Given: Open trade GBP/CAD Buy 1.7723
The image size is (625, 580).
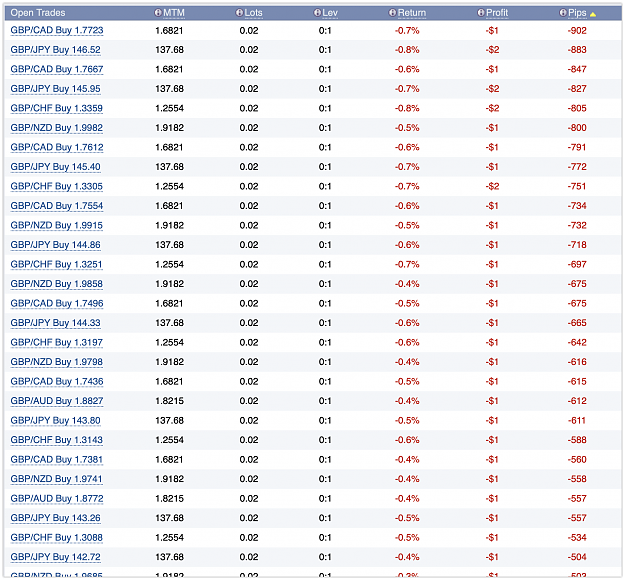Looking at the screenshot, I should coord(57,30).
